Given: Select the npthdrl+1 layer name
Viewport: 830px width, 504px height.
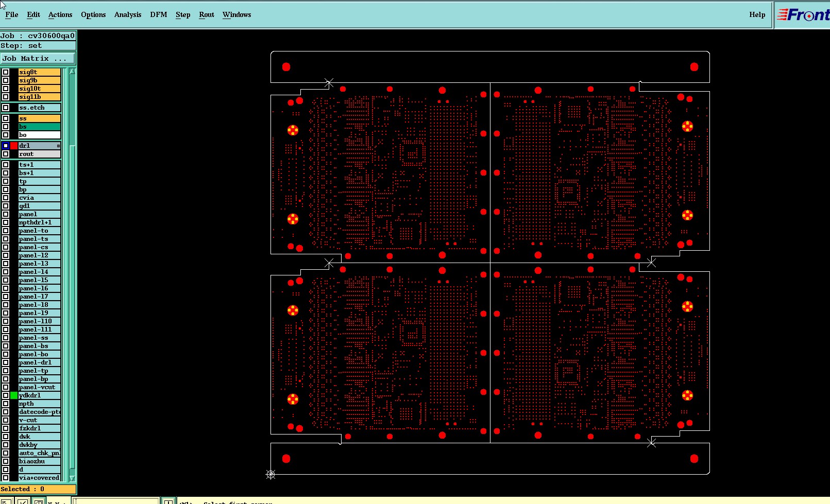Looking at the screenshot, I should [x=40, y=222].
